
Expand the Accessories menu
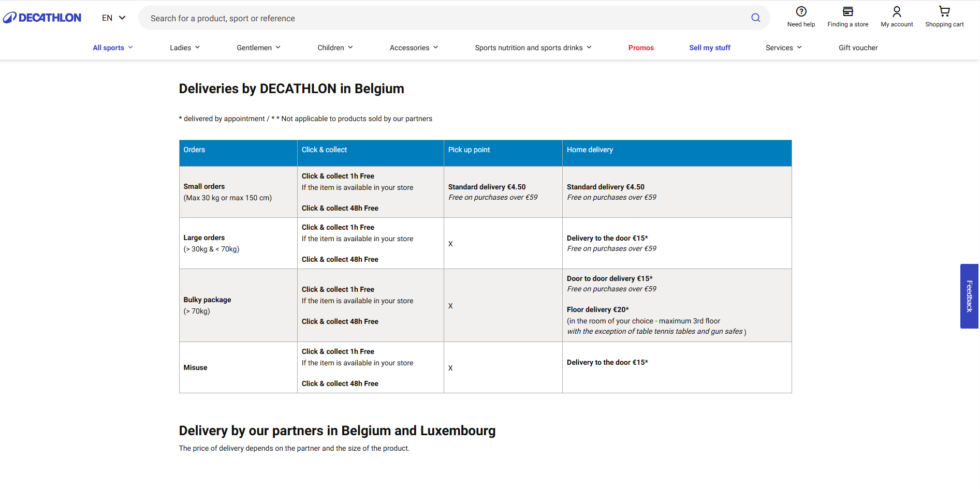tap(414, 48)
